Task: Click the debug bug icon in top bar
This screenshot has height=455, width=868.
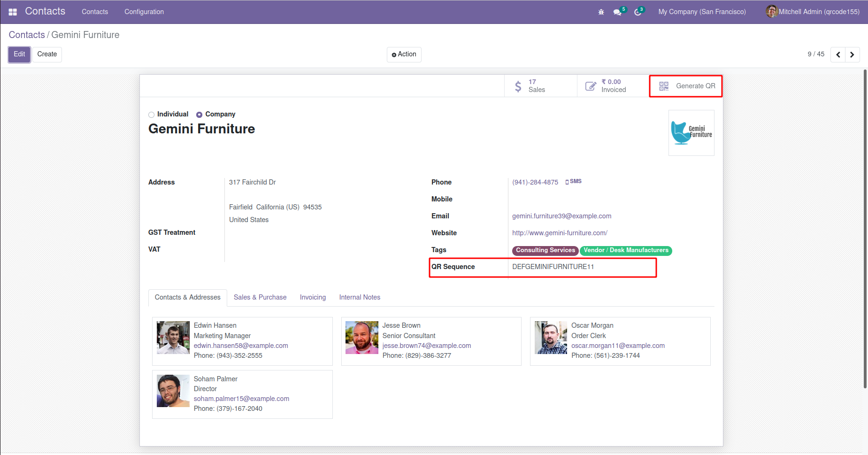Action: (601, 12)
